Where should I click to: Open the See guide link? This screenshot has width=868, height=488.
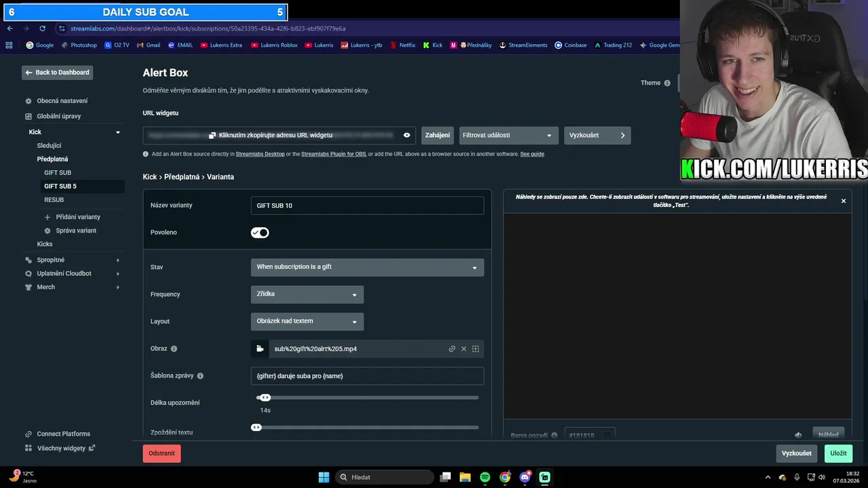tap(532, 155)
